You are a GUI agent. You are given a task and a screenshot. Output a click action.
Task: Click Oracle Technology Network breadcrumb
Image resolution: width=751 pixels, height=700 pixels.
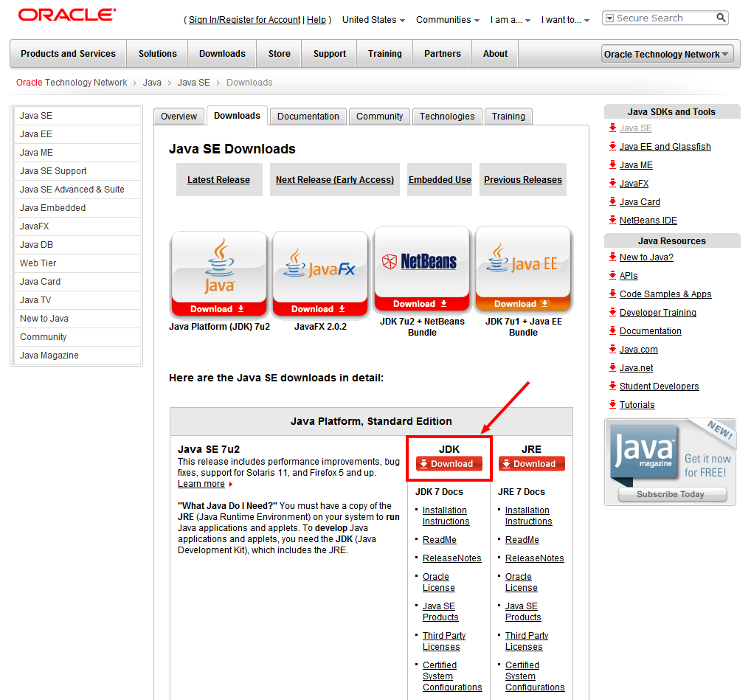point(72,83)
